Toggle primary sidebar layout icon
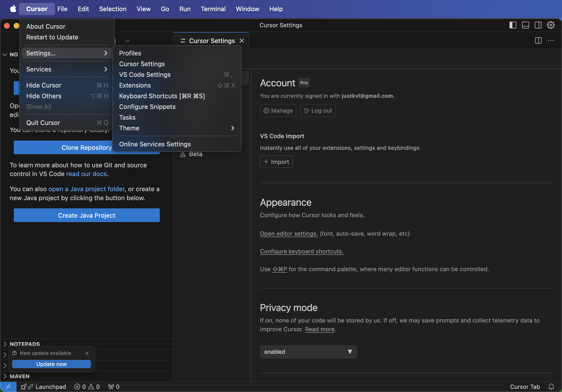 (513, 25)
